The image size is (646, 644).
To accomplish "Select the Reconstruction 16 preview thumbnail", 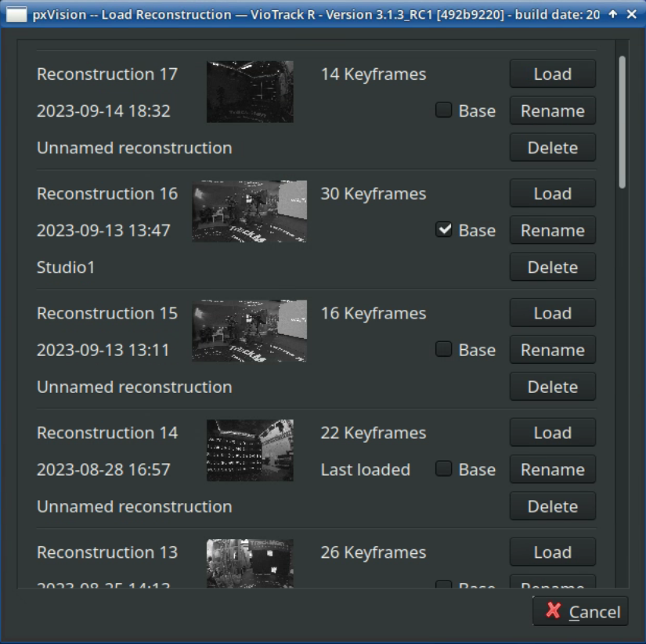I will [x=249, y=211].
